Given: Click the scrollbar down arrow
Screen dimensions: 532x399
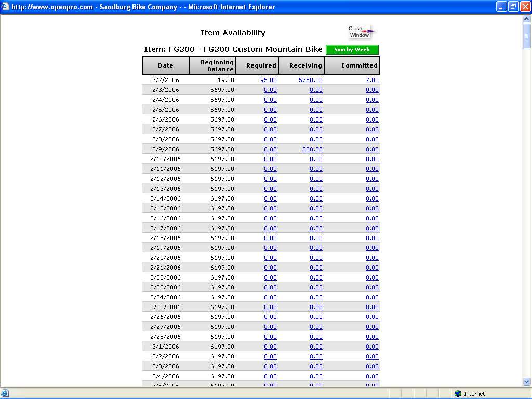Looking at the screenshot, I should click(527, 382).
